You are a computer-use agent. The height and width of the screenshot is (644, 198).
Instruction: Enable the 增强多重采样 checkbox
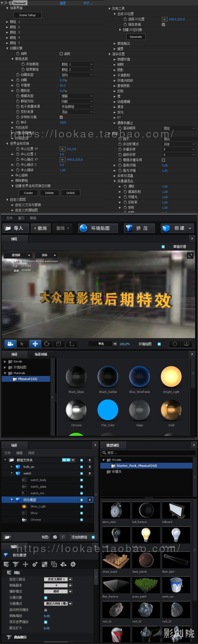[x=163, y=160]
